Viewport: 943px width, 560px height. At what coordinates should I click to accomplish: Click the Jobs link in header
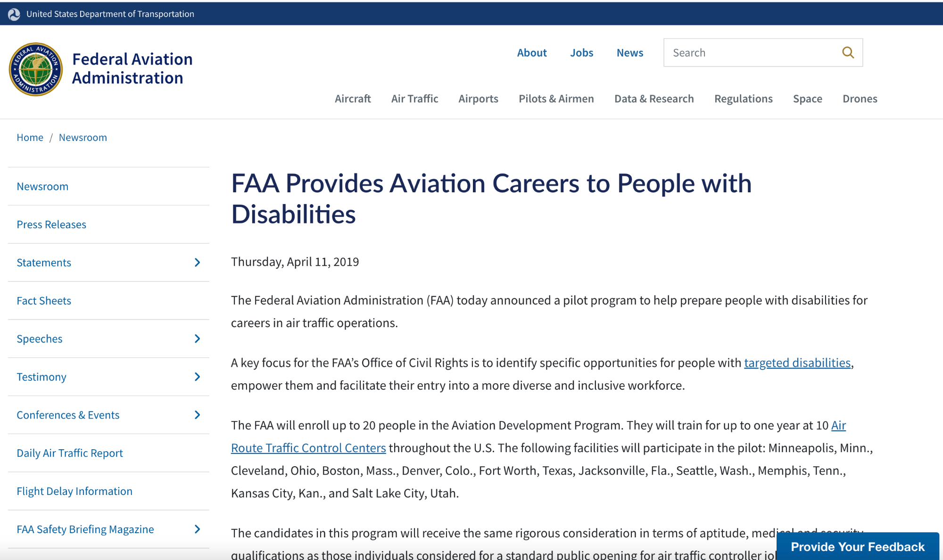pyautogui.click(x=581, y=53)
